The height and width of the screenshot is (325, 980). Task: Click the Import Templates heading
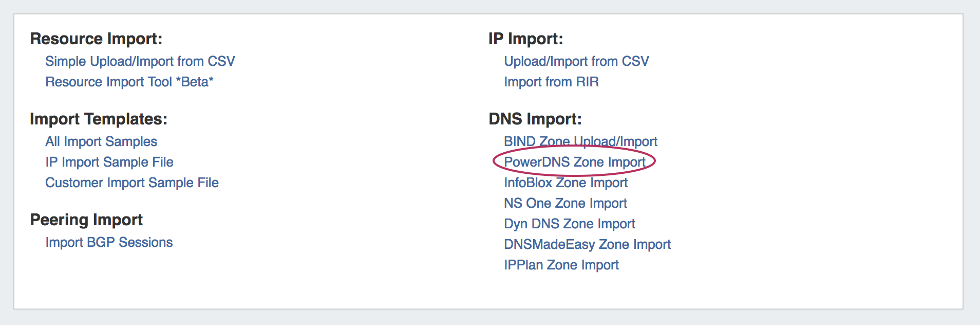(x=99, y=119)
